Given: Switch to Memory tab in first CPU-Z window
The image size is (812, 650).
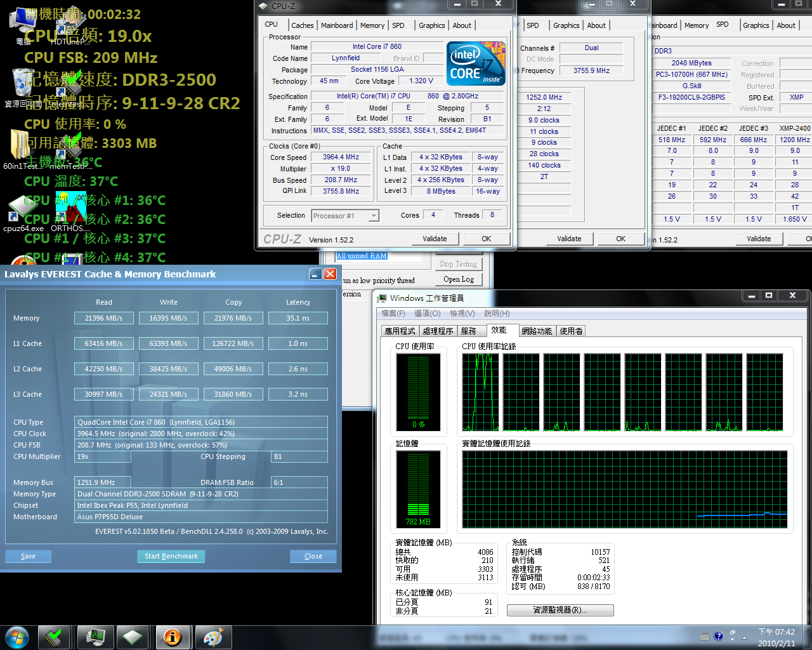Looking at the screenshot, I should pyautogui.click(x=372, y=25).
